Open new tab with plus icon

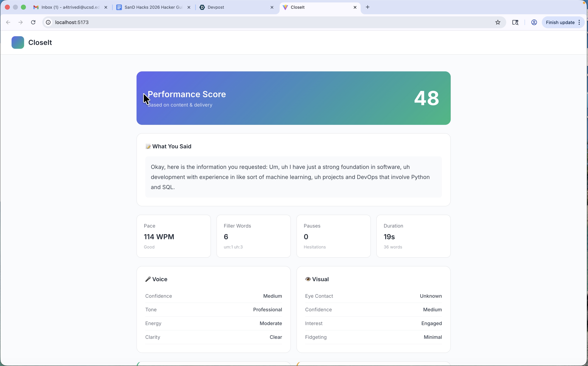[x=367, y=7]
